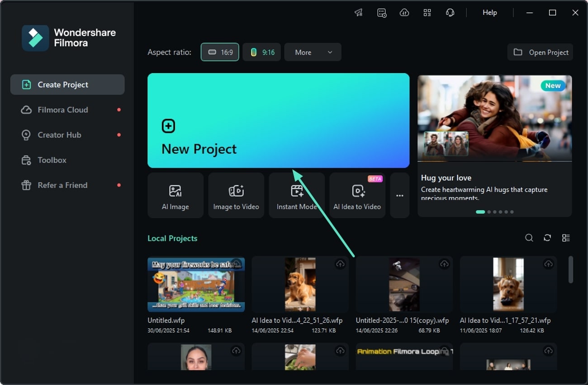Image resolution: width=588 pixels, height=385 pixels.
Task: Open the apps grid icon in title bar
Action: coord(427,13)
